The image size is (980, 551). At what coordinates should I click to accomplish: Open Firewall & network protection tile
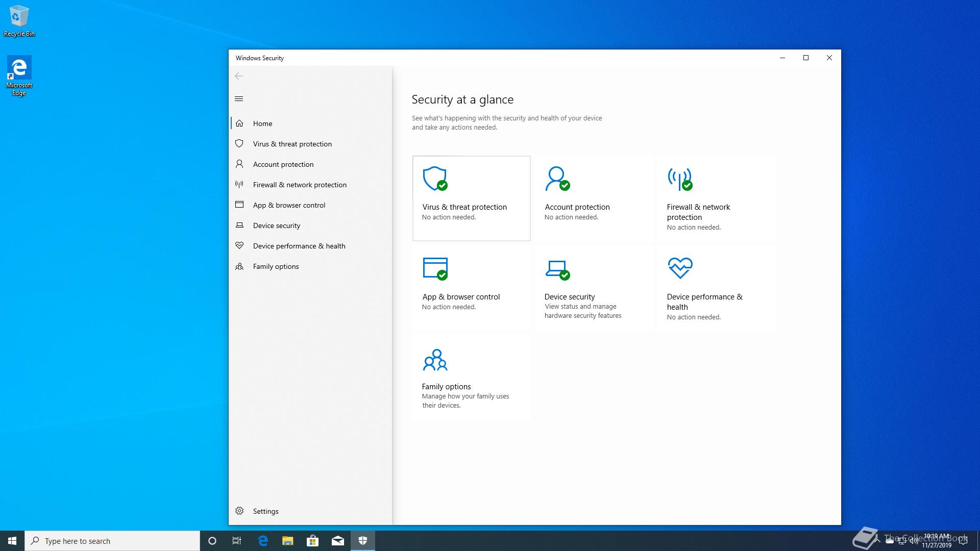[x=716, y=198]
